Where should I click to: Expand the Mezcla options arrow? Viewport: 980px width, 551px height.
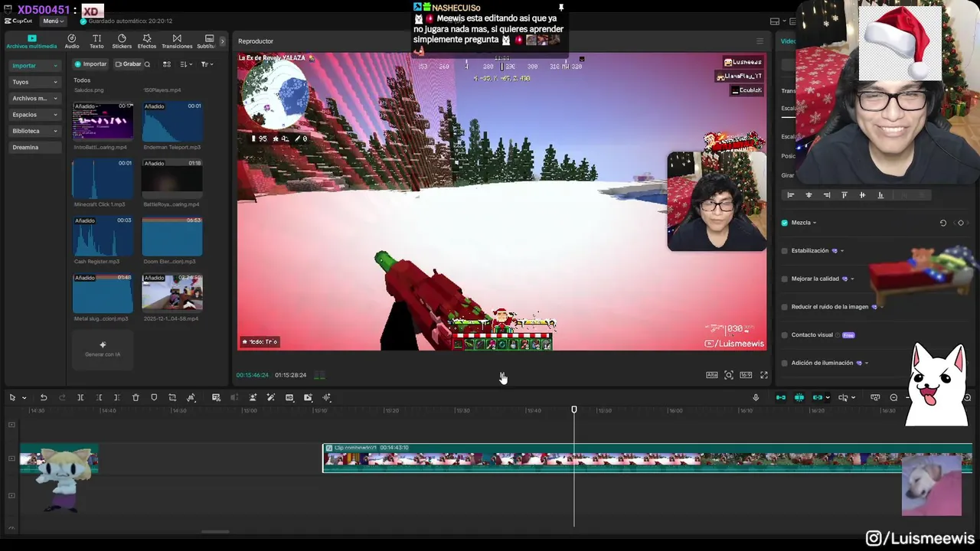tap(815, 223)
